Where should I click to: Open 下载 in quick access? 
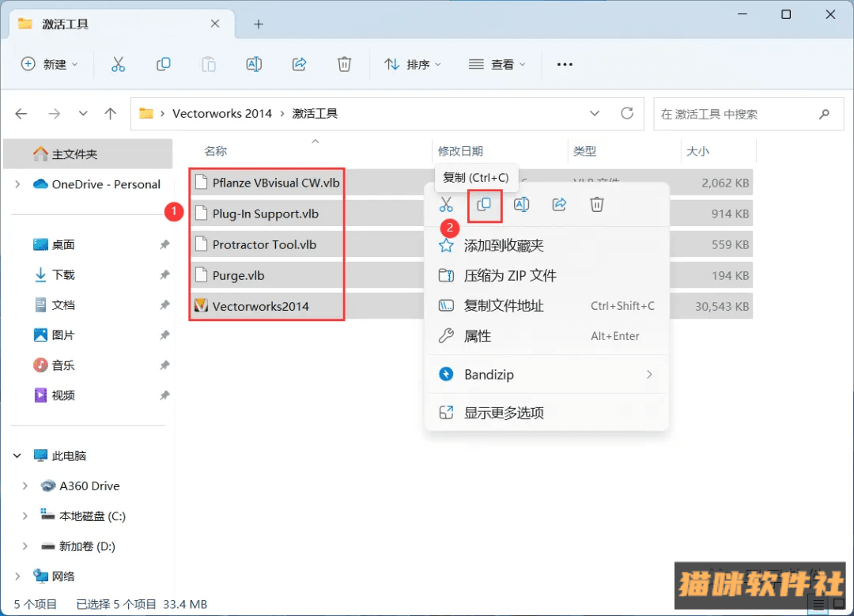pyautogui.click(x=63, y=274)
